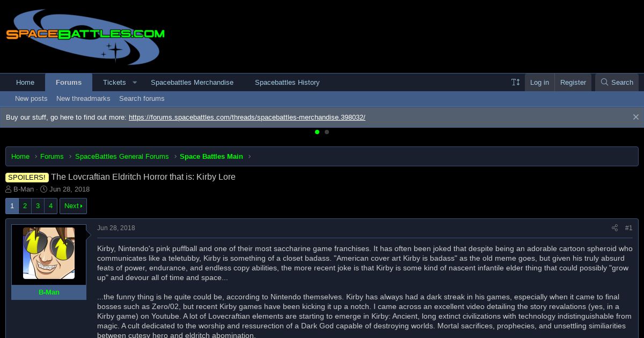Open the Search button with magnifier
Screen dimensions: 644x338
pos(617,82)
